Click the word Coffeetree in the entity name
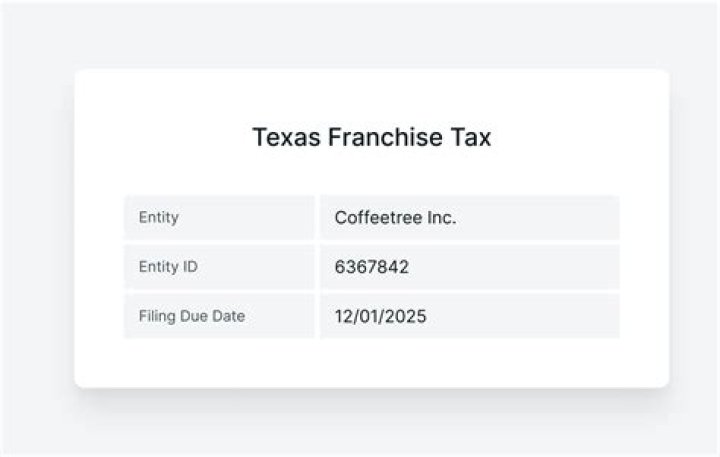This screenshot has height=457, width=720. pos(377,217)
